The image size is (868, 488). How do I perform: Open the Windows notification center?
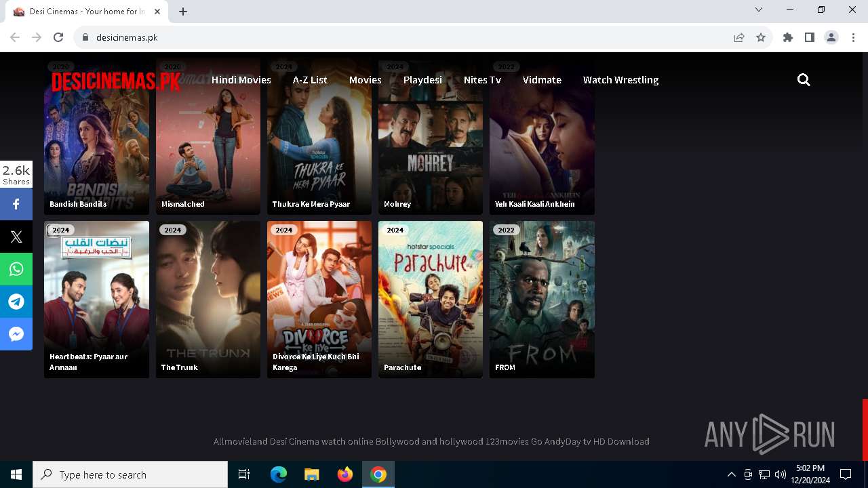[x=846, y=474]
